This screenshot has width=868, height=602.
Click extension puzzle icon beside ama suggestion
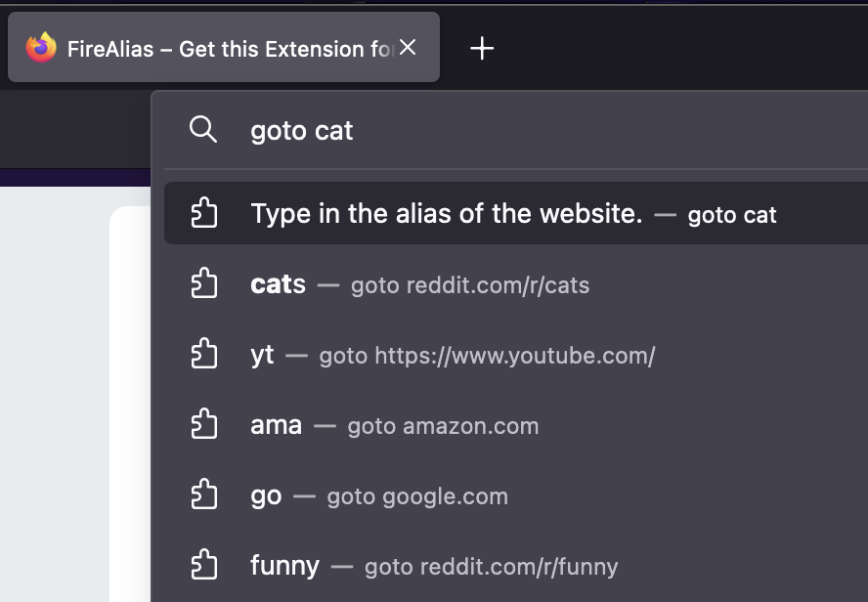click(203, 423)
